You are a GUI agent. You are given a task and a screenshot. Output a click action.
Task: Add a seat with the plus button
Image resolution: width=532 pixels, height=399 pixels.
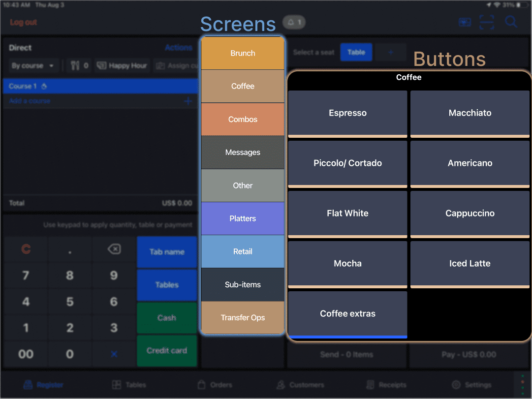(391, 52)
